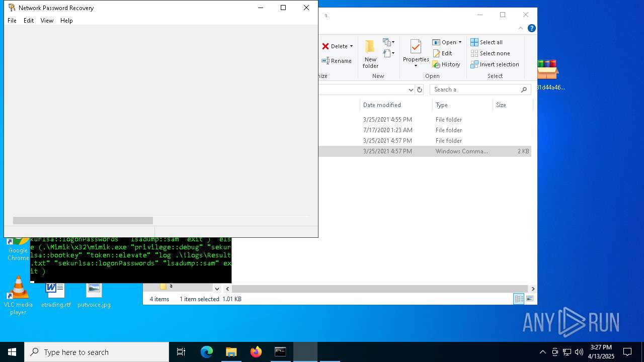
Task: Open Microsoft Edge from taskbar
Action: (x=207, y=352)
